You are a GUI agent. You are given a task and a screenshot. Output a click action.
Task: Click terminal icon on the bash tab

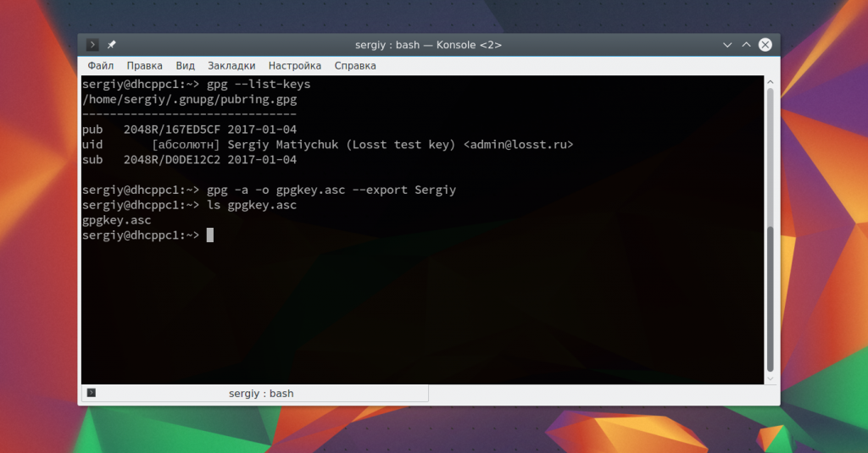(92, 393)
